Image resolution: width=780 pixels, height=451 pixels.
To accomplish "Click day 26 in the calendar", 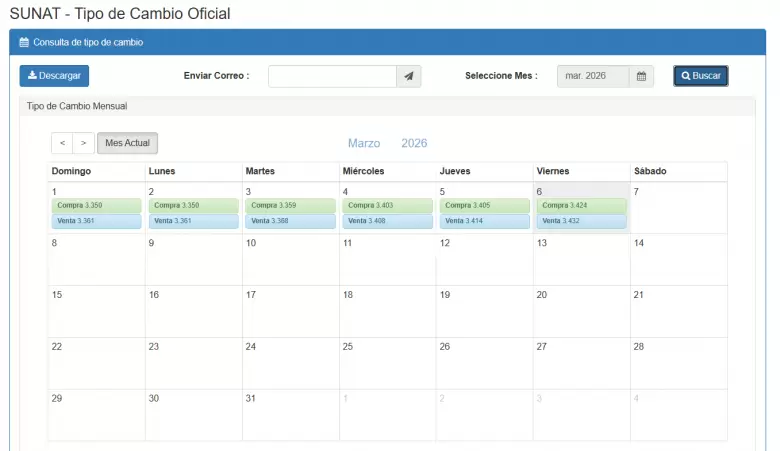I will (x=445, y=347).
